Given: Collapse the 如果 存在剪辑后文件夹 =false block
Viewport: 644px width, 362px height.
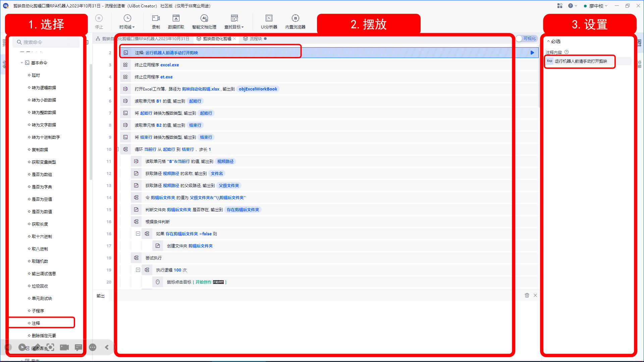Looking at the screenshot, I should [138, 234].
